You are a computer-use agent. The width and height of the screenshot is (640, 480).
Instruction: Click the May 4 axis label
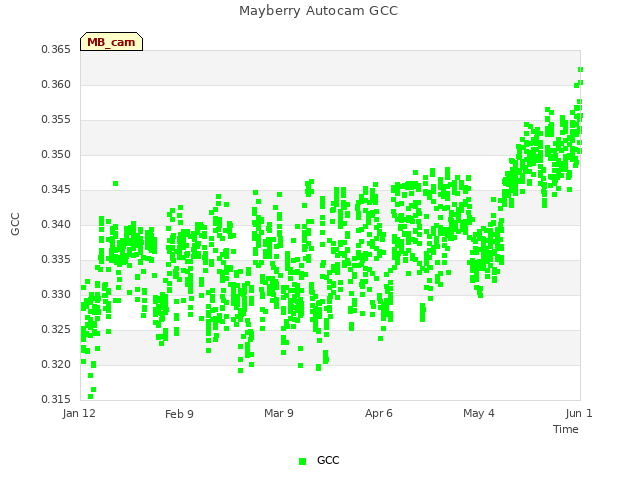click(479, 413)
